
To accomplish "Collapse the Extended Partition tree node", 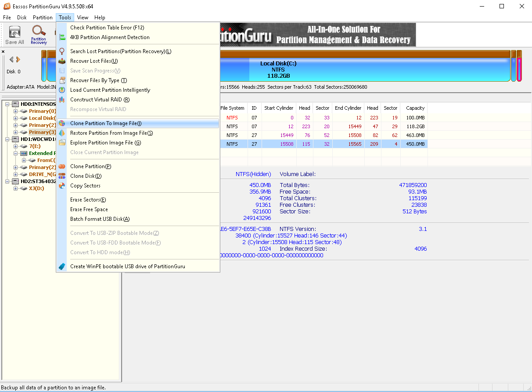I will pos(16,153).
